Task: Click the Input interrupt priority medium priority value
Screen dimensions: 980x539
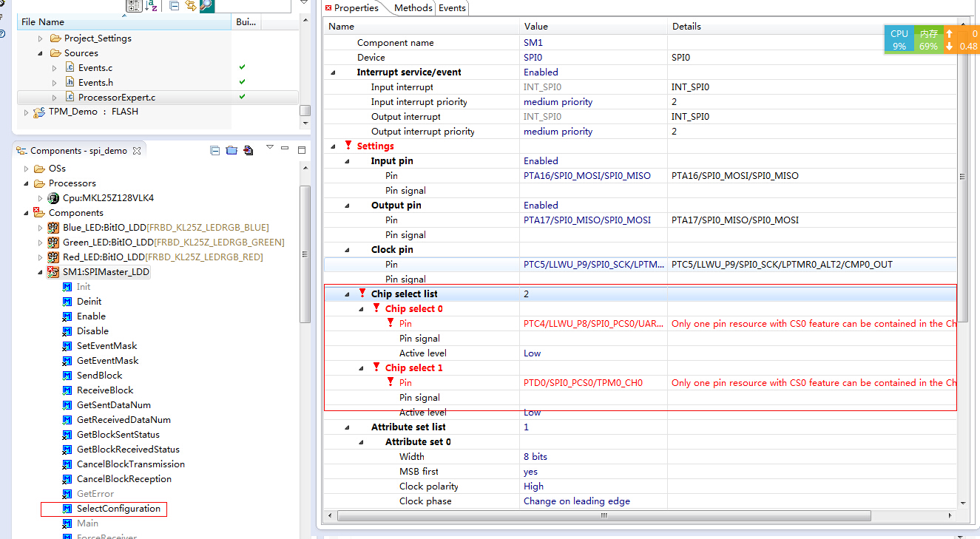Action: [x=558, y=102]
